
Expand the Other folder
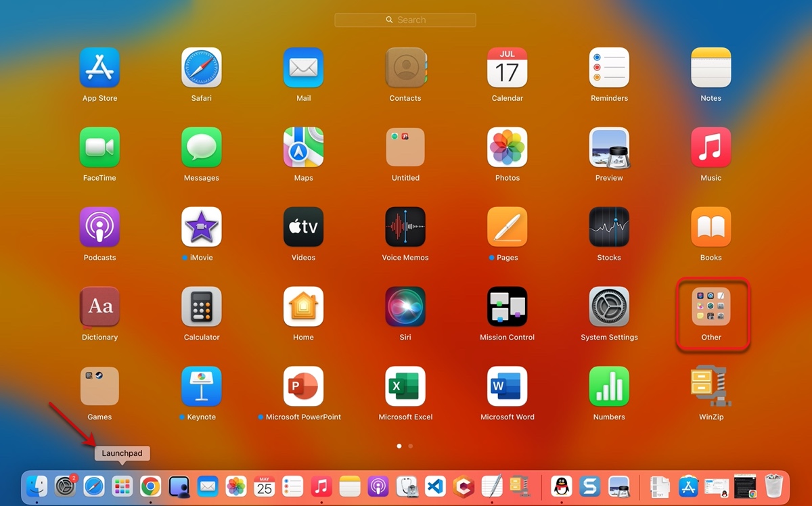pos(711,307)
